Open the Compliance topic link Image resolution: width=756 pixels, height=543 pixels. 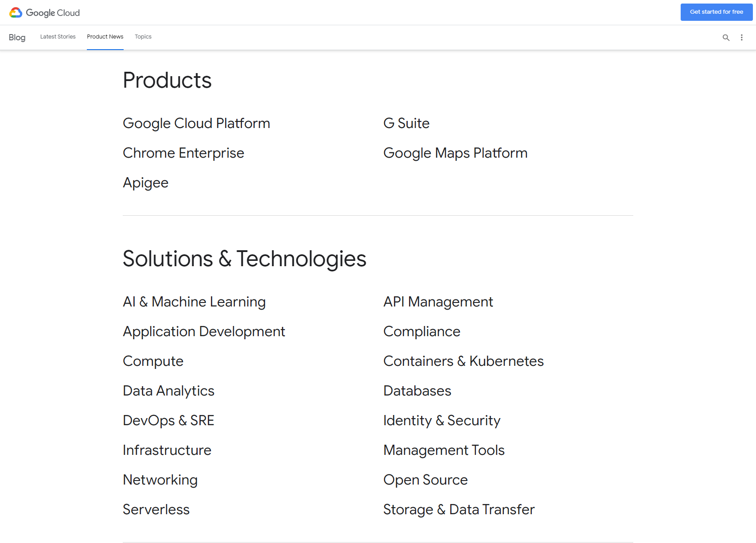[422, 331]
